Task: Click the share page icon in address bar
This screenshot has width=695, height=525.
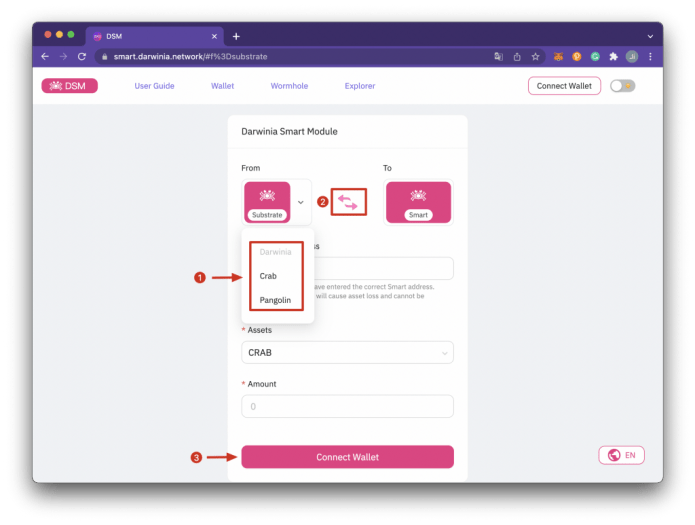Action: coord(517,56)
